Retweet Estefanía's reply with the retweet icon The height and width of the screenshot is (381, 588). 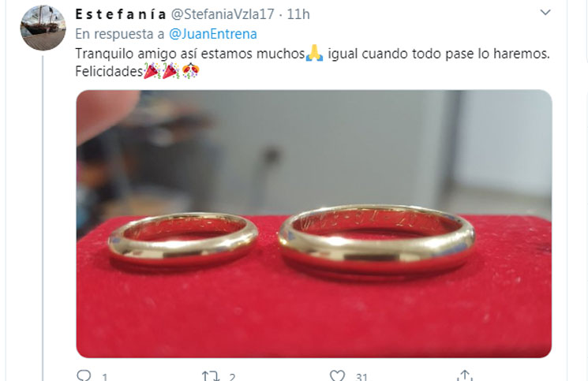[210, 375]
